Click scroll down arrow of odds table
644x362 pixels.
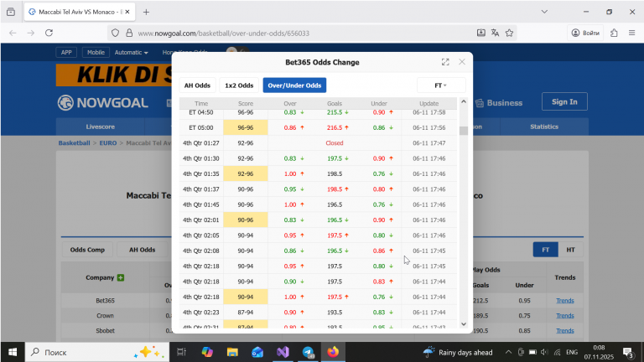464,323
